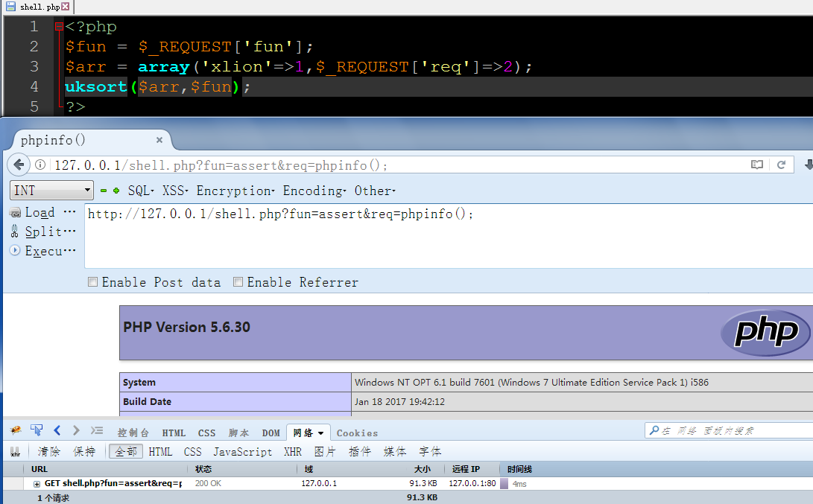Click inside HackBar URL text area
813x504 pixels.
coord(449,236)
